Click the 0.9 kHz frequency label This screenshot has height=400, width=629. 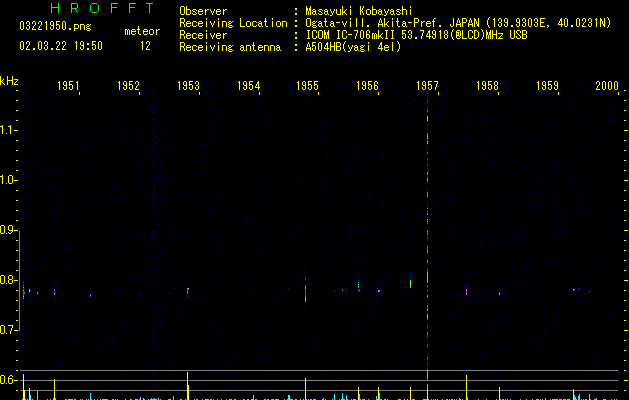pos(8,230)
